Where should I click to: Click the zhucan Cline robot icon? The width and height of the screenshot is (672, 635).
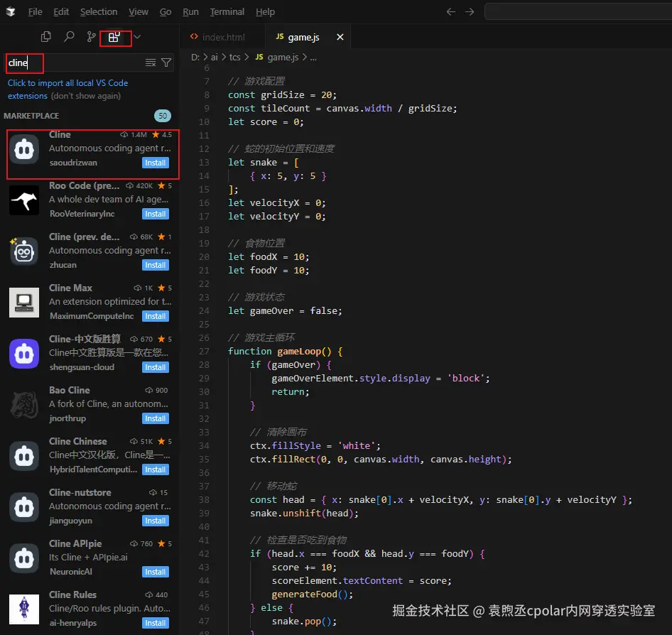24,251
